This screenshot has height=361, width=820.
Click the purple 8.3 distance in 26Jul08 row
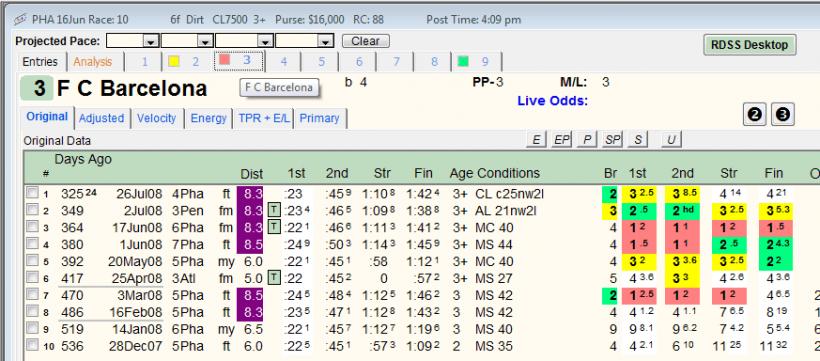(x=250, y=194)
